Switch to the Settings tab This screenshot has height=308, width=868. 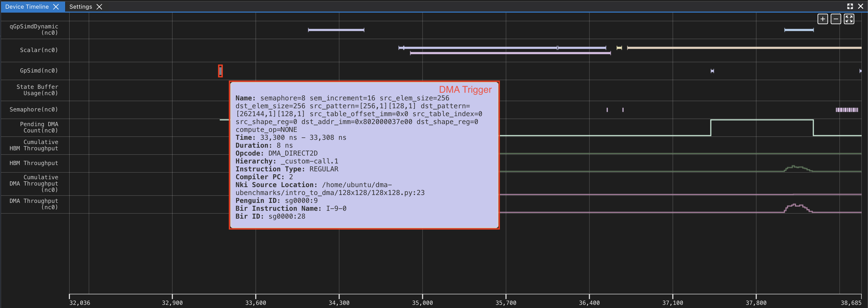pos(80,6)
